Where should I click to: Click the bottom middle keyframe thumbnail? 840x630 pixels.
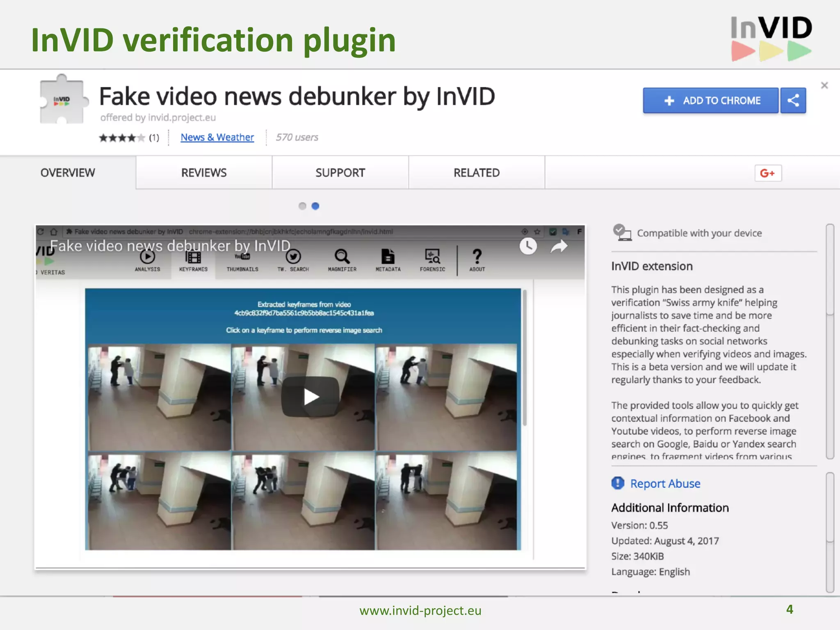tap(303, 501)
